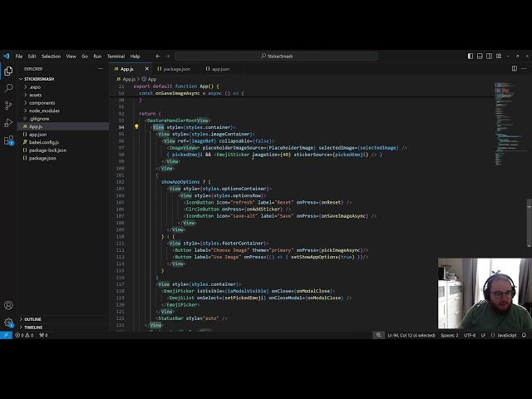The image size is (532, 399).
Task: Split the editor to the right
Action: (515, 68)
